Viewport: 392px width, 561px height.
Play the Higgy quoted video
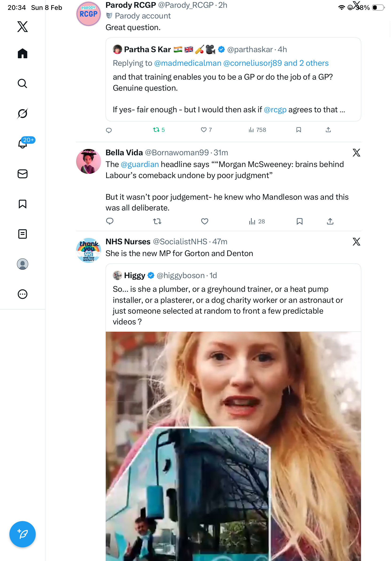click(x=233, y=445)
